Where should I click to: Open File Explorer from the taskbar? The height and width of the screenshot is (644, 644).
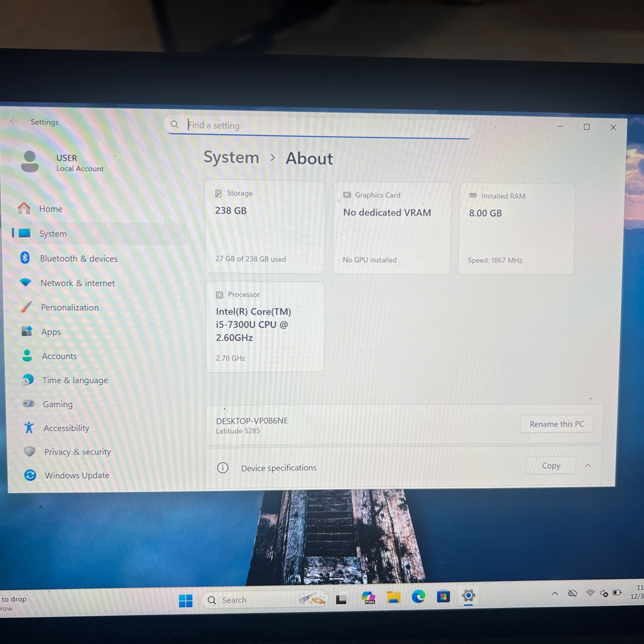point(393,597)
